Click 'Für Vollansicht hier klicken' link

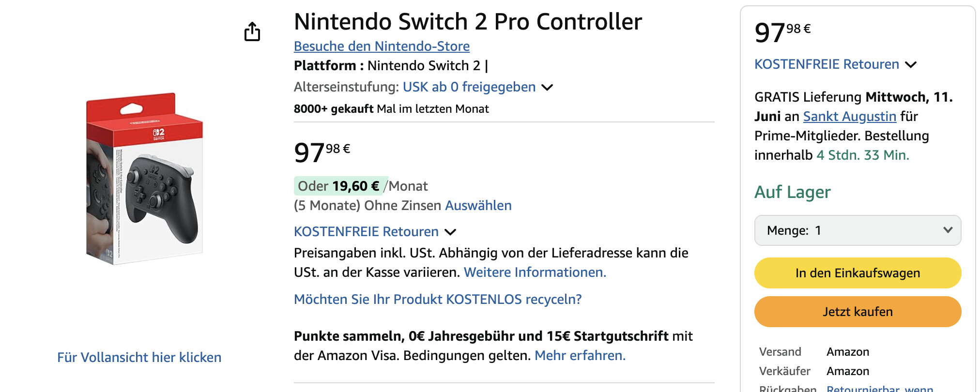tap(139, 357)
